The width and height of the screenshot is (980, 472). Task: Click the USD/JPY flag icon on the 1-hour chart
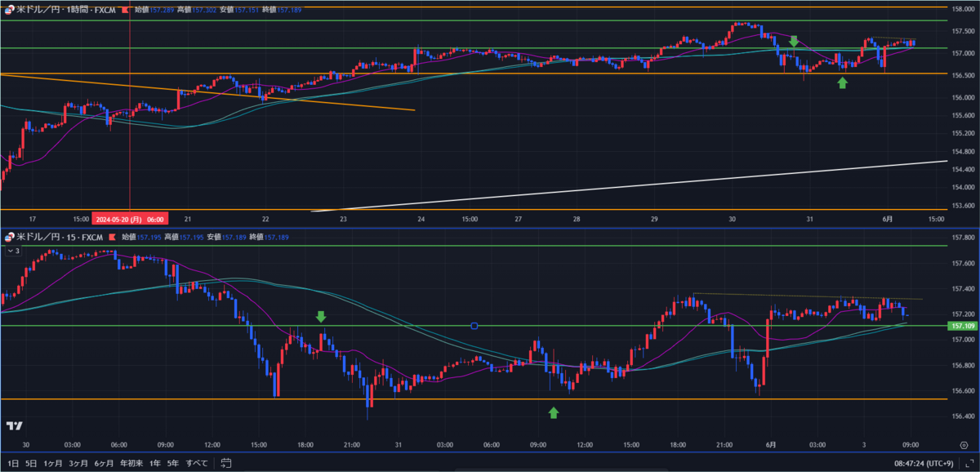(9, 10)
